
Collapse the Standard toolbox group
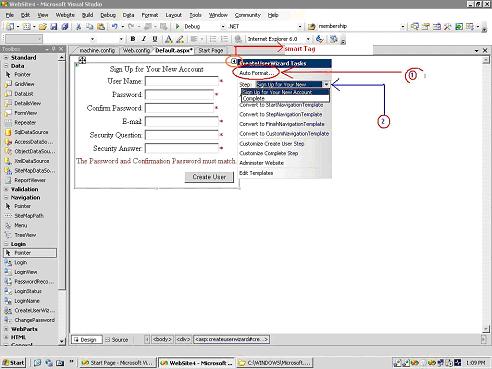click(x=6, y=58)
